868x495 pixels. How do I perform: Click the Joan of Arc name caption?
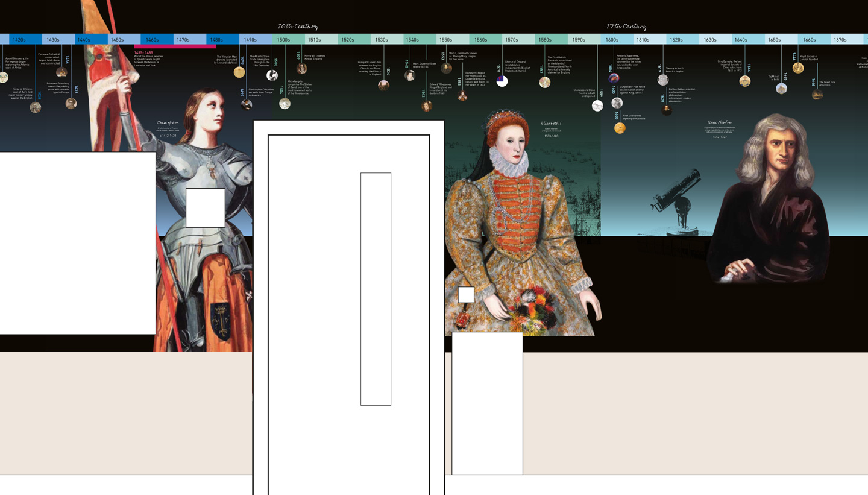[x=168, y=123]
